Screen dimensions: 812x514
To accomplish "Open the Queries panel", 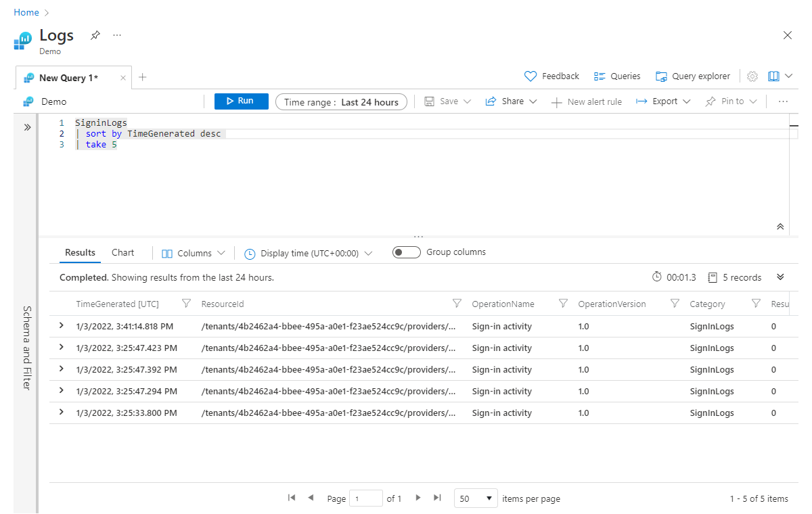I will coord(617,76).
